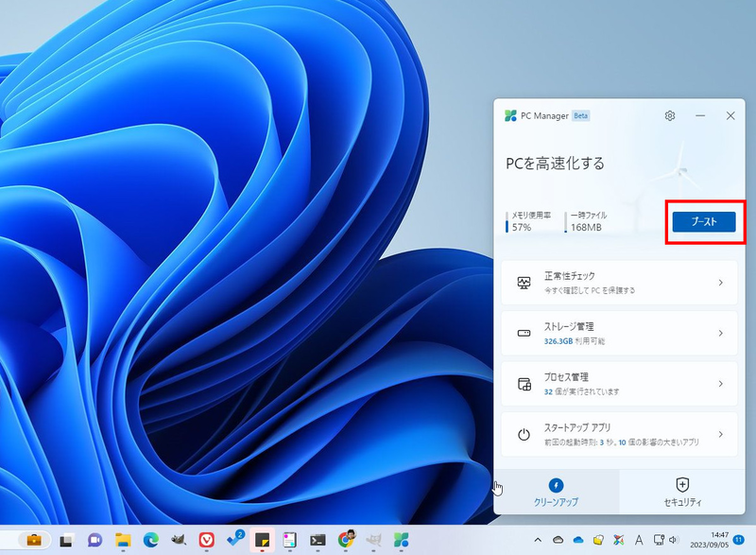Switch to the クリーンアップ tab
The image size is (756, 555).
[556, 492]
